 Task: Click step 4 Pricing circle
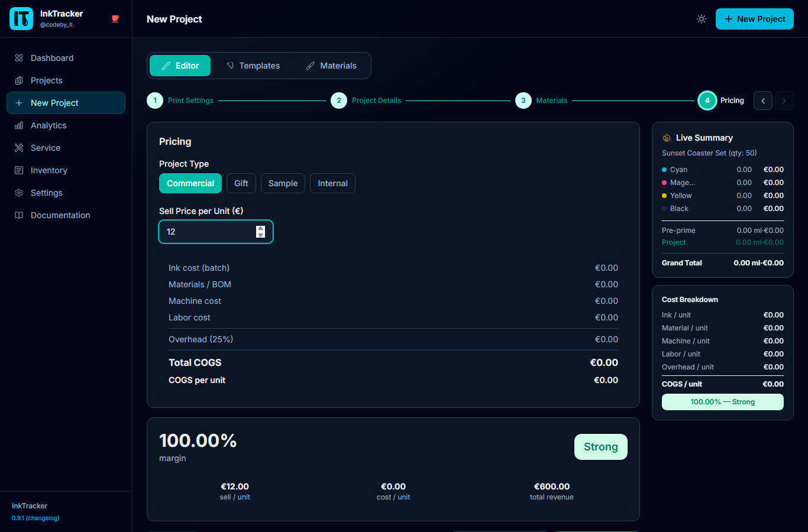(x=707, y=100)
